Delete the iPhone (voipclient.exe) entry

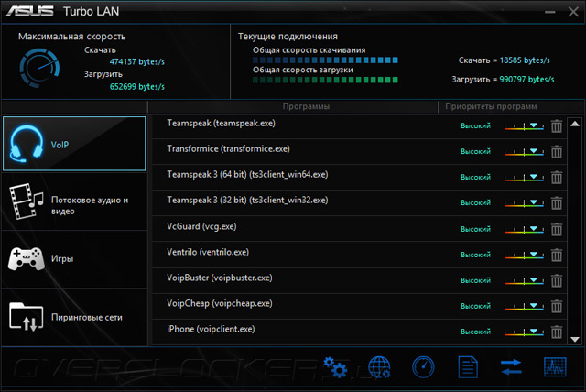point(557,332)
